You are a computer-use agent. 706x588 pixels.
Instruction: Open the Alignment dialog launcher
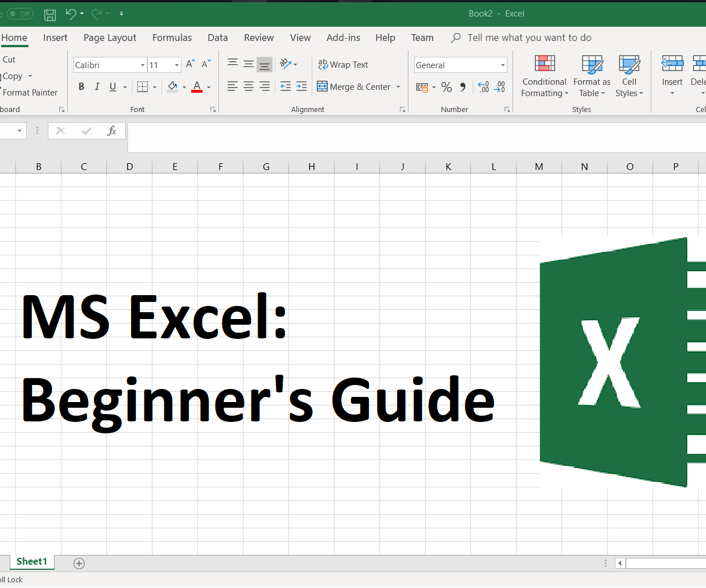[x=402, y=109]
